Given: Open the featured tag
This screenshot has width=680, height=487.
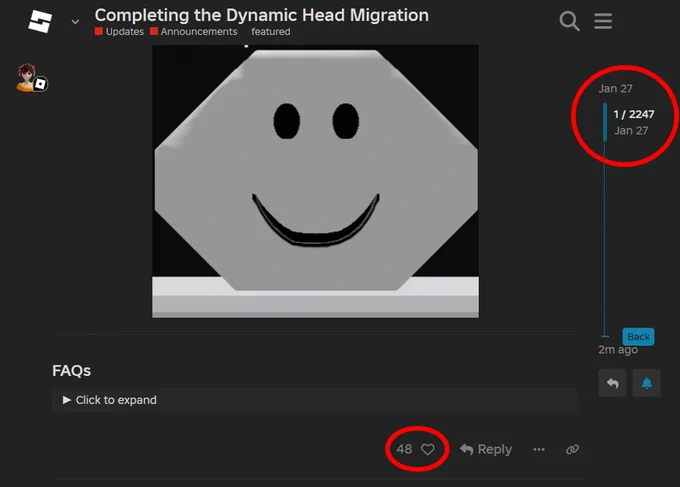Looking at the screenshot, I should (x=271, y=32).
